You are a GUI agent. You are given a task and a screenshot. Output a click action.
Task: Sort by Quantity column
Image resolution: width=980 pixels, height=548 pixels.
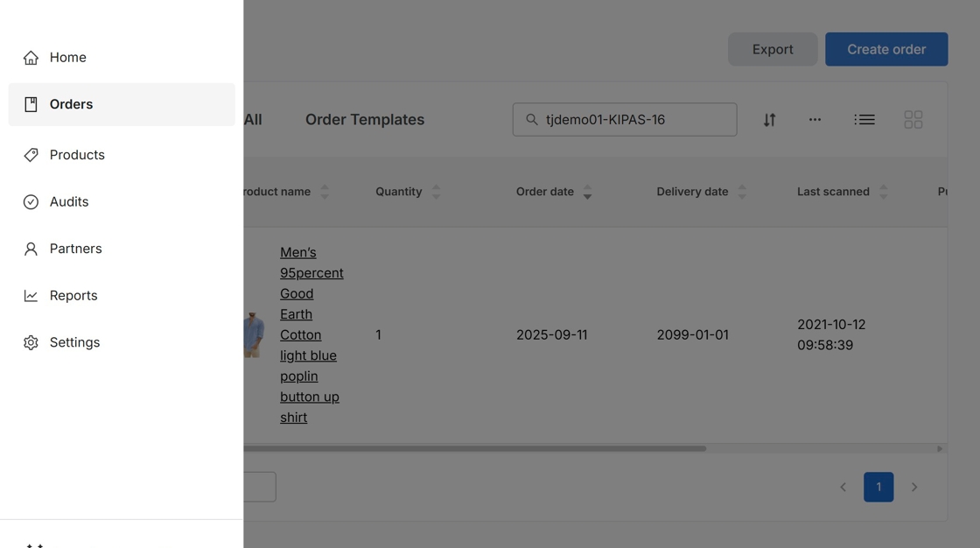click(436, 192)
